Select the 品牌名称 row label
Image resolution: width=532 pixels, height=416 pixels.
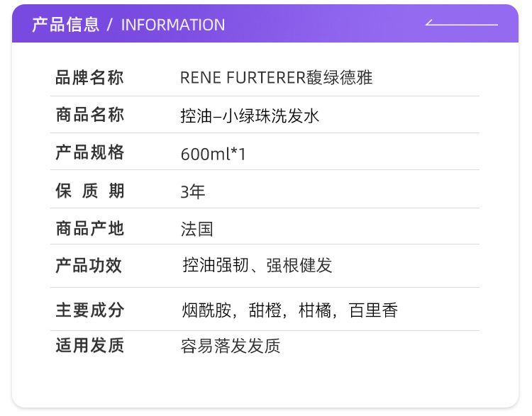[90, 78]
